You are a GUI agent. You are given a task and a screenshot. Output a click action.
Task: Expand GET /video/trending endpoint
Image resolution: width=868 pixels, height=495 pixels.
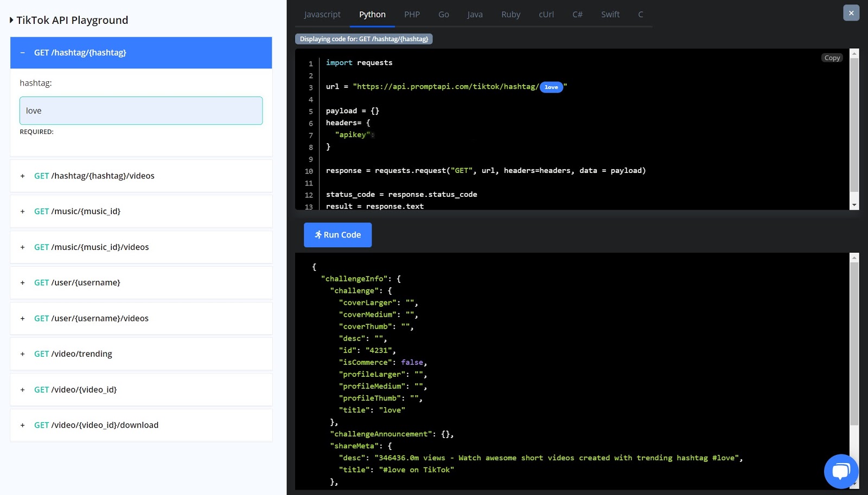click(x=141, y=354)
